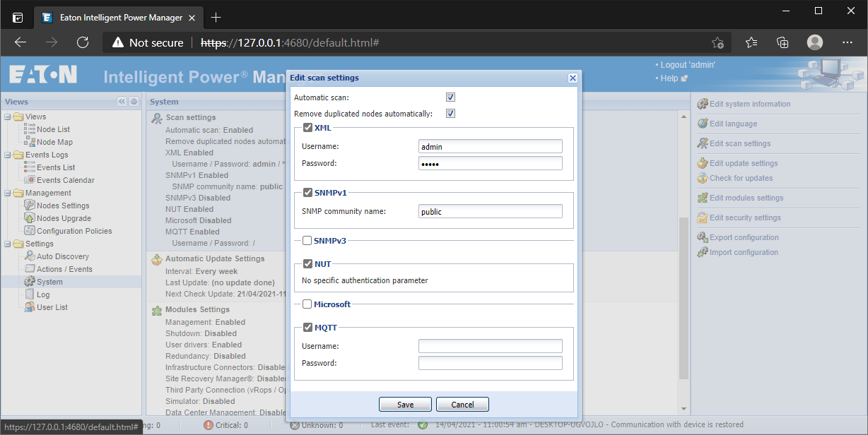
Task: Click Check for updates
Action: click(741, 178)
